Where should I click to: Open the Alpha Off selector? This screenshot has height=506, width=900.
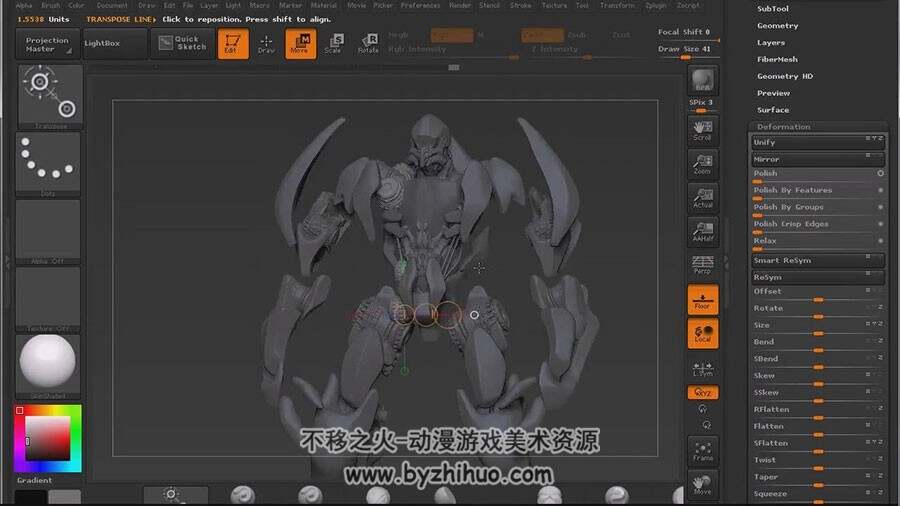click(x=48, y=232)
